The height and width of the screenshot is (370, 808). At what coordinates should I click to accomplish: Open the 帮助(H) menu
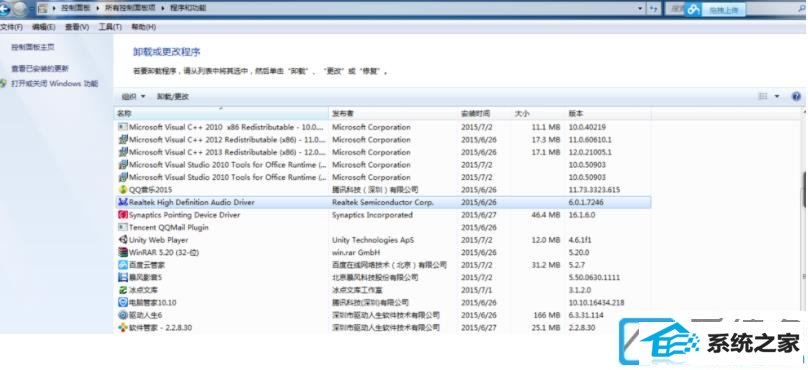[x=143, y=27]
